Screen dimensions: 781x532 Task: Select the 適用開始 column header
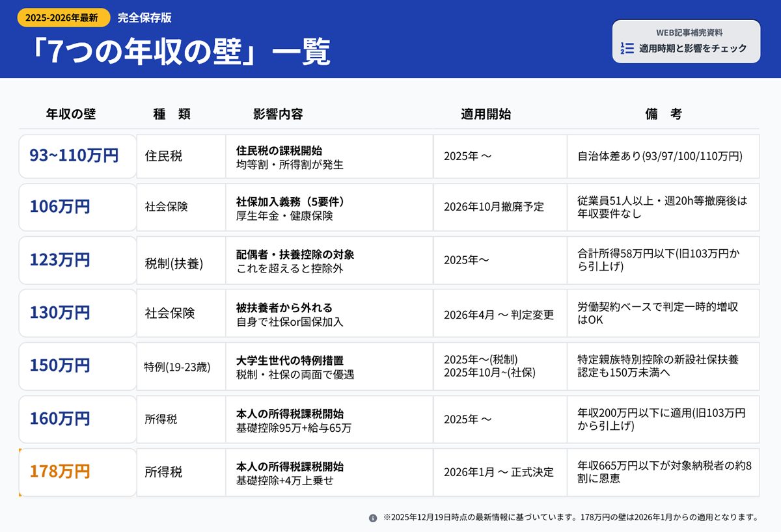(x=486, y=114)
